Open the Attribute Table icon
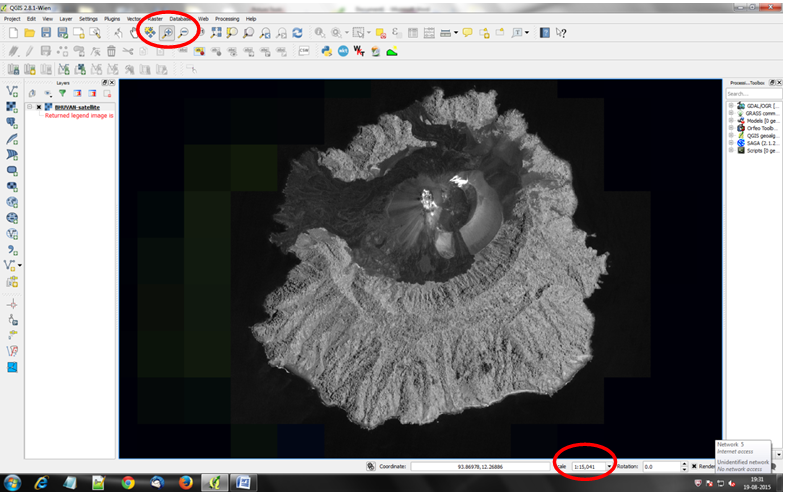Viewport: 787px width, 495px height. click(x=413, y=33)
